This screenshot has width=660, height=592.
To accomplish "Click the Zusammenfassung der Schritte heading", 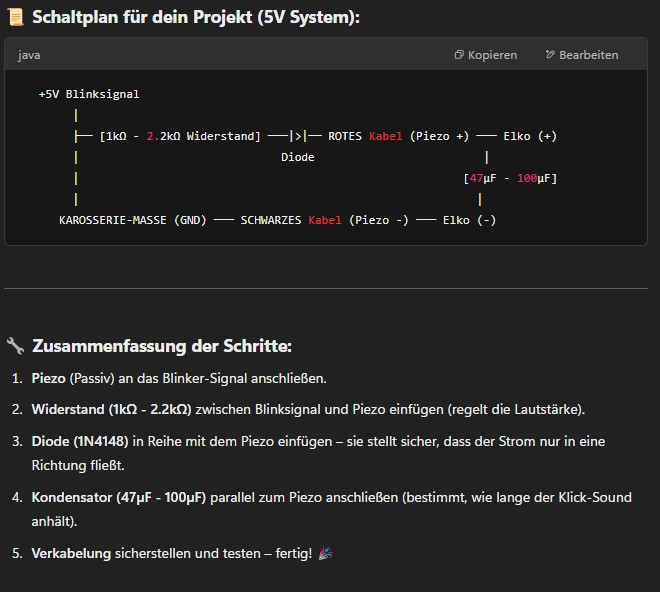I will point(161,346).
